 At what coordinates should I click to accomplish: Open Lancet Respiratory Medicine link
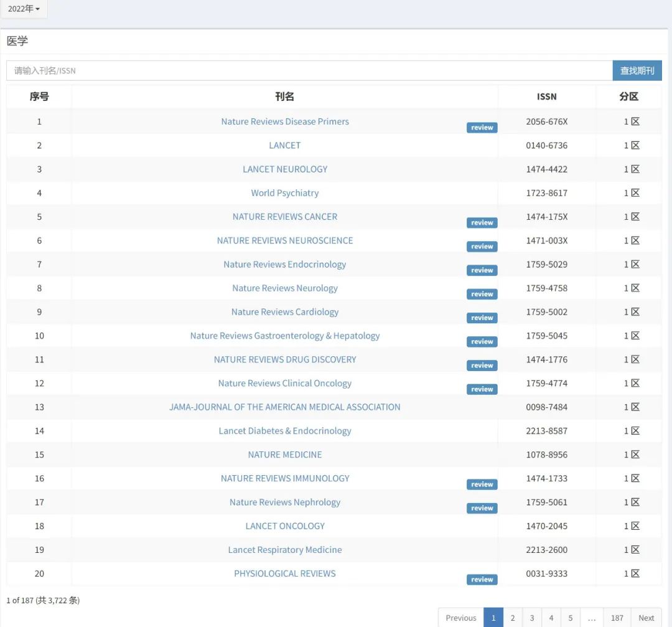[x=284, y=550]
